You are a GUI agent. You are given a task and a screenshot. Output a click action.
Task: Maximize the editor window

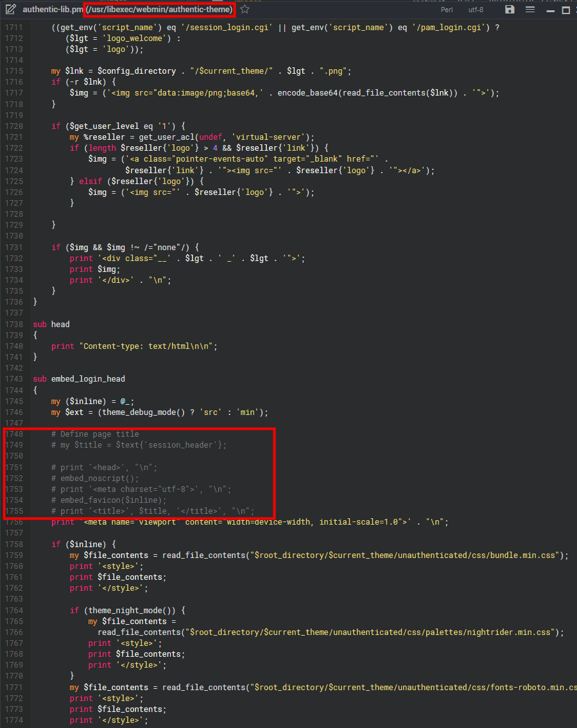(566, 10)
